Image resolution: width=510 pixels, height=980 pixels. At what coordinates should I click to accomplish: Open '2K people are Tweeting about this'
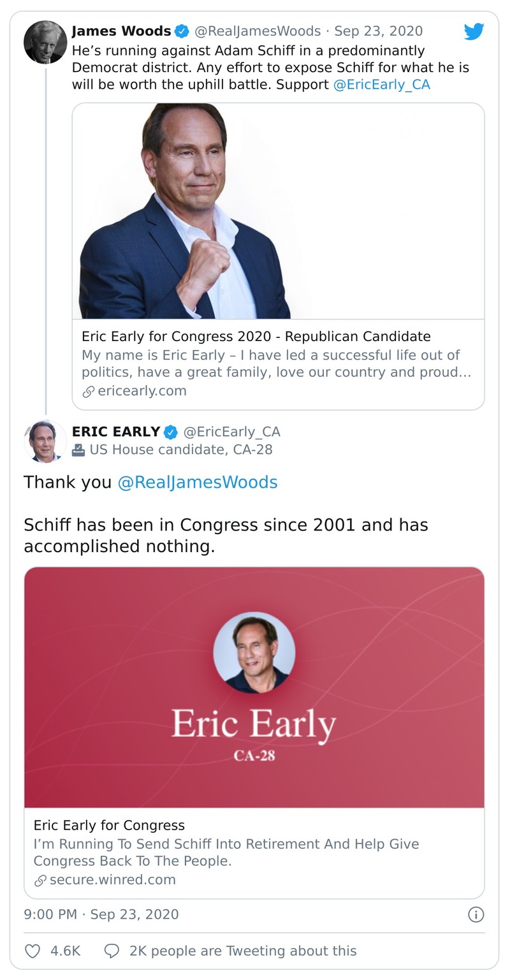(x=242, y=951)
